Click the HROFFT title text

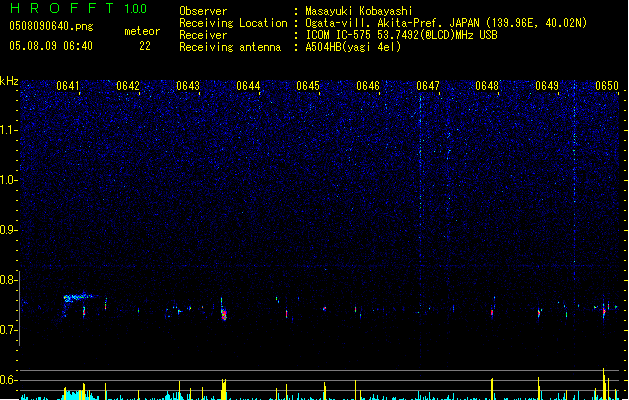(62, 8)
